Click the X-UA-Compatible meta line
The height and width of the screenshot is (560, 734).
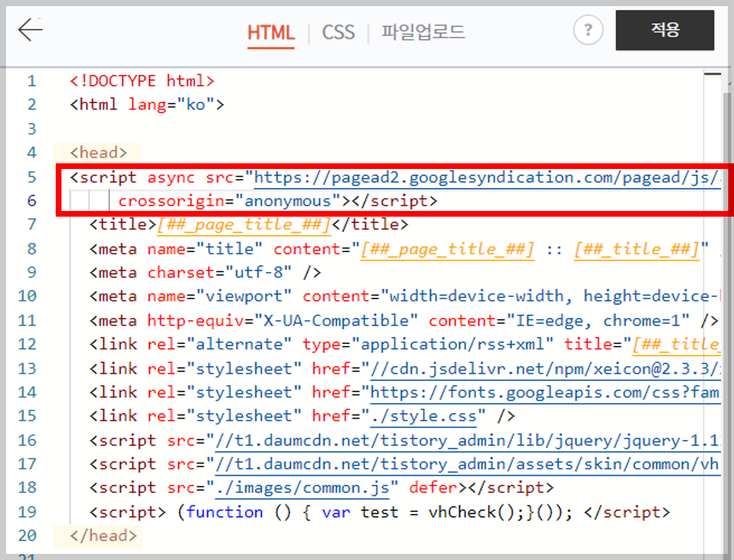[404, 321]
